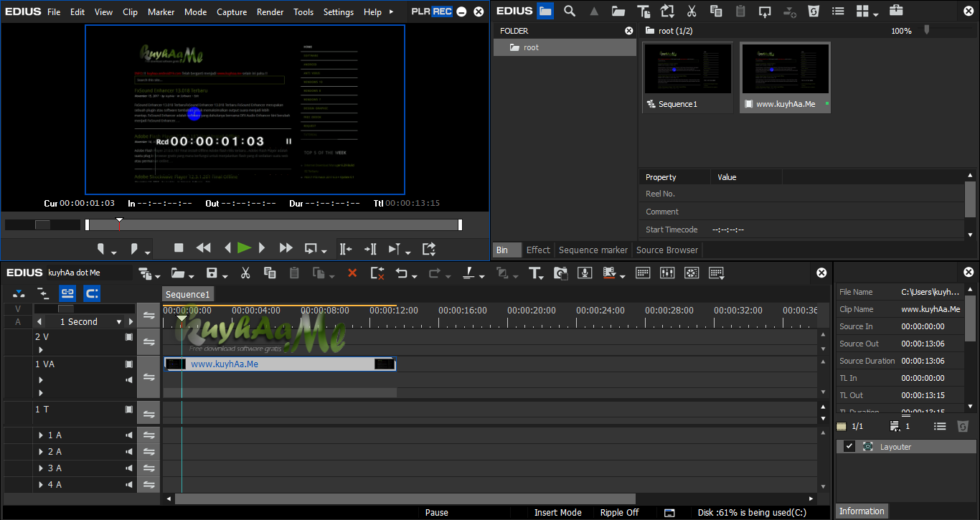
Task: Step to the previous frame
Action: tap(227, 248)
